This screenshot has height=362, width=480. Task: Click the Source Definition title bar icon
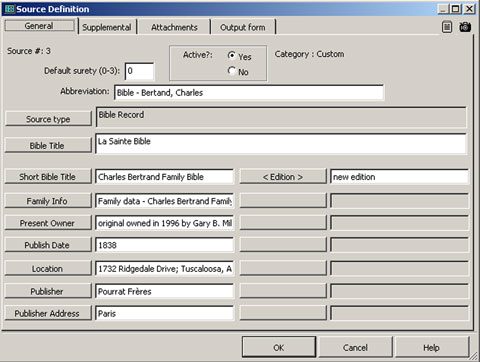tap(10, 9)
